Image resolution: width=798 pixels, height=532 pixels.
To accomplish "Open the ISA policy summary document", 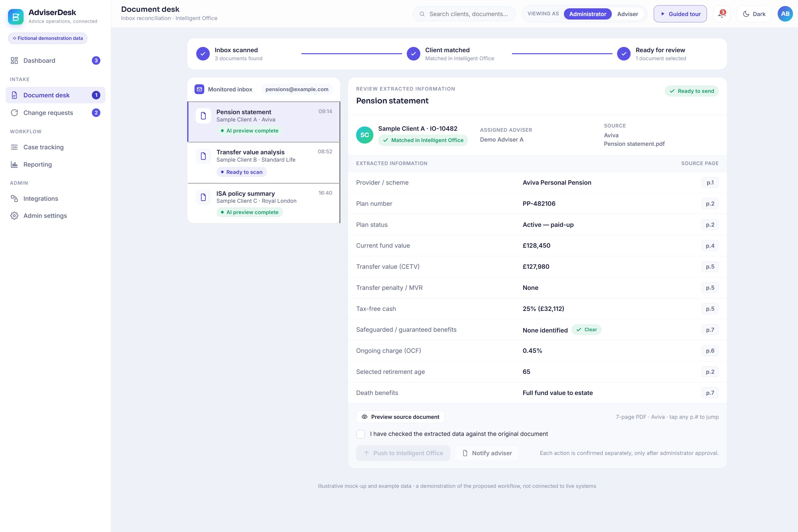I will tap(264, 203).
